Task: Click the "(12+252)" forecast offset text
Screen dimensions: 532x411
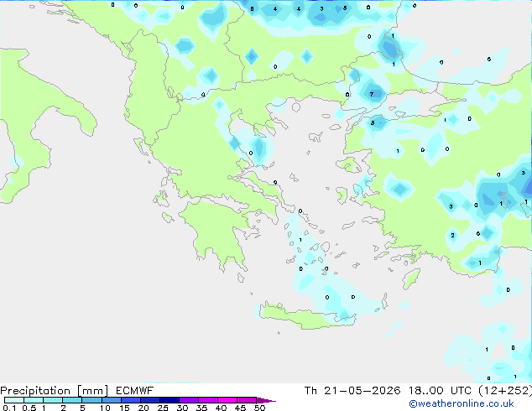Action: (x=505, y=391)
